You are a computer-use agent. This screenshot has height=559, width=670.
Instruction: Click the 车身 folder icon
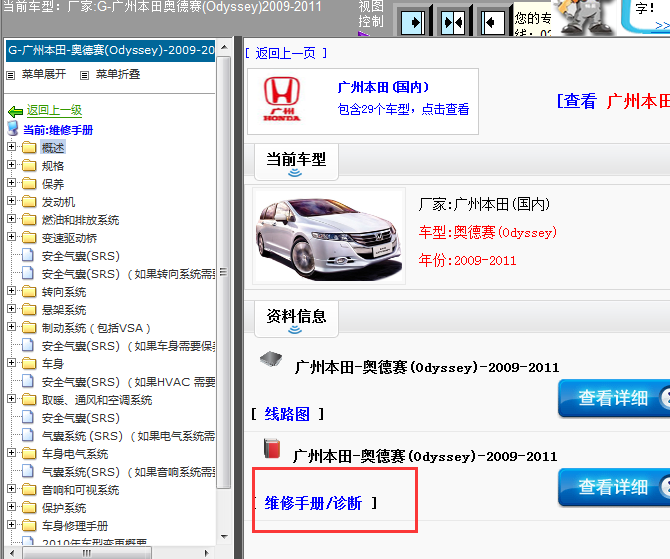(x=29, y=363)
